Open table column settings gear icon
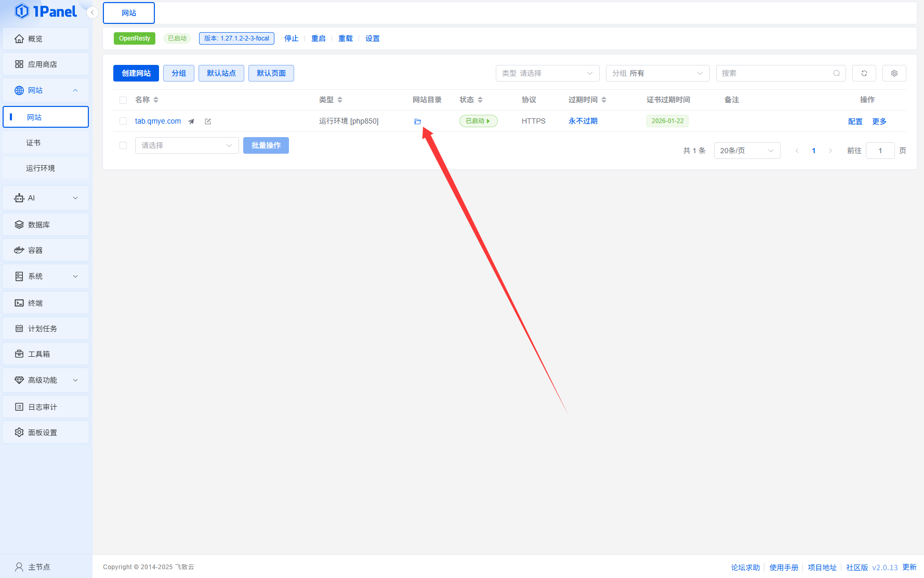Viewport: 924px width, 578px height. (894, 73)
